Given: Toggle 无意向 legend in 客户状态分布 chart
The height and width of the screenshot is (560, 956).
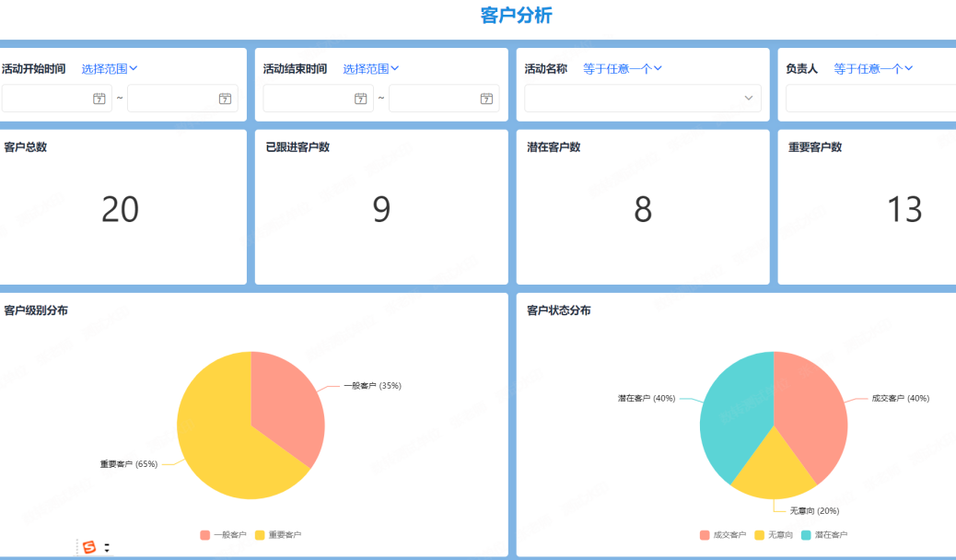Looking at the screenshot, I should pos(774,534).
